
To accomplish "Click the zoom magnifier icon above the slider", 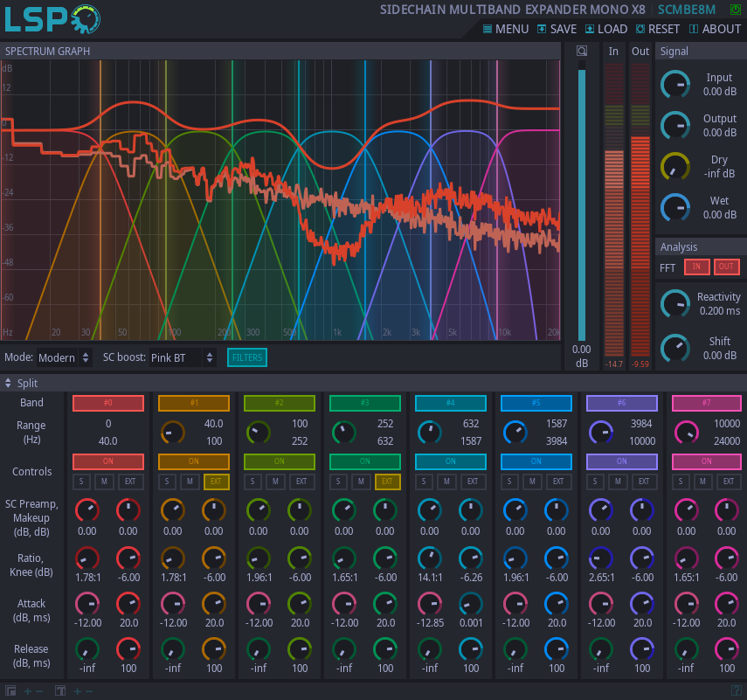I will pos(581,51).
